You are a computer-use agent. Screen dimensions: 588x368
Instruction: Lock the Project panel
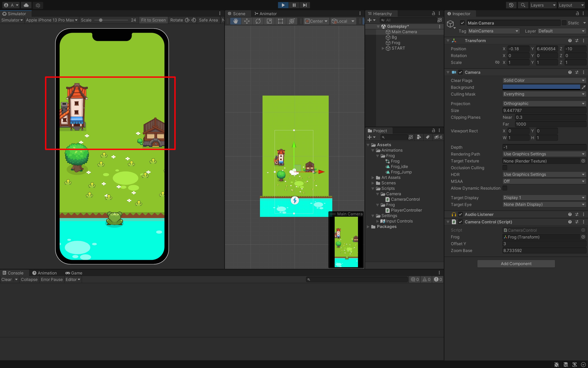433,131
